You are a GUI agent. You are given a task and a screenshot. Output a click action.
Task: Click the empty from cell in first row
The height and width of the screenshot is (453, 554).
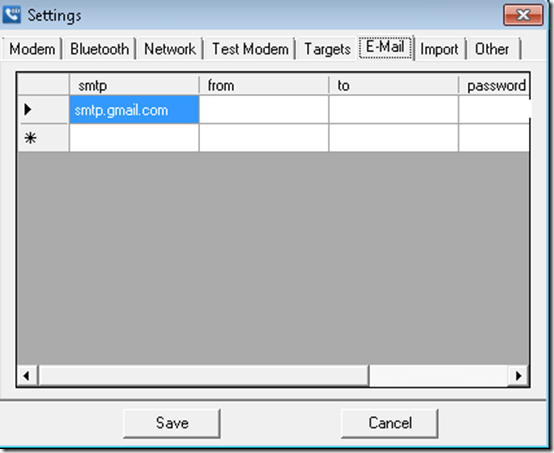coord(264,110)
